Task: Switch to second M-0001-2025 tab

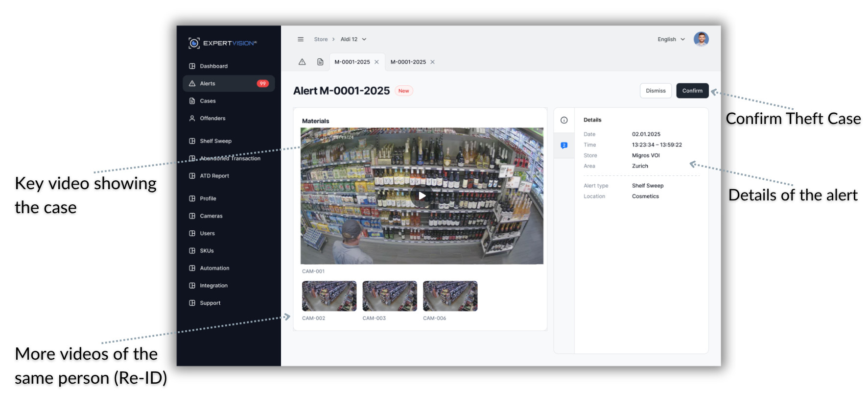Action: [408, 62]
